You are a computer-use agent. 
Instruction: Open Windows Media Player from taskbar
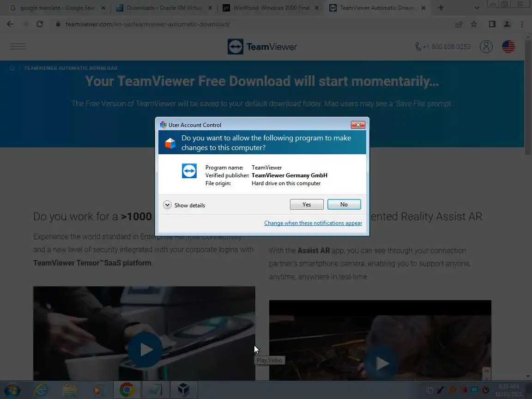[97, 390]
